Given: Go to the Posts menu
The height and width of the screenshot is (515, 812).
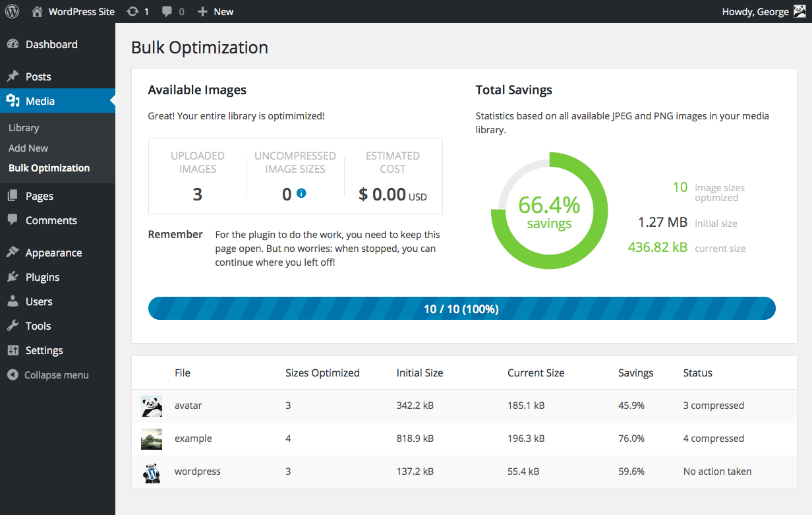Looking at the screenshot, I should coord(38,76).
